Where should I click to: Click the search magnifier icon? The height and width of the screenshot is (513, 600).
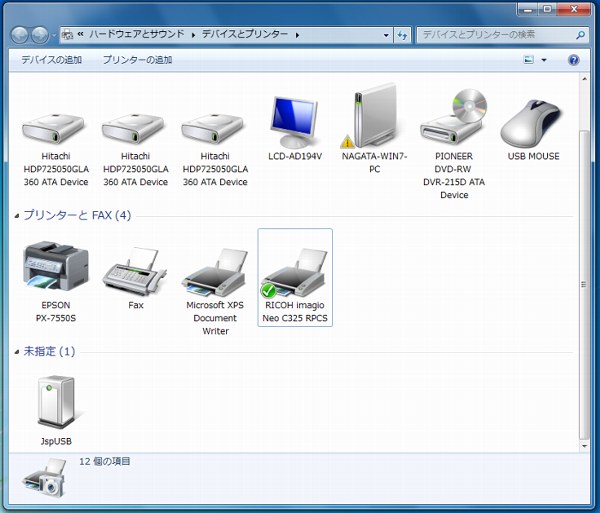580,35
